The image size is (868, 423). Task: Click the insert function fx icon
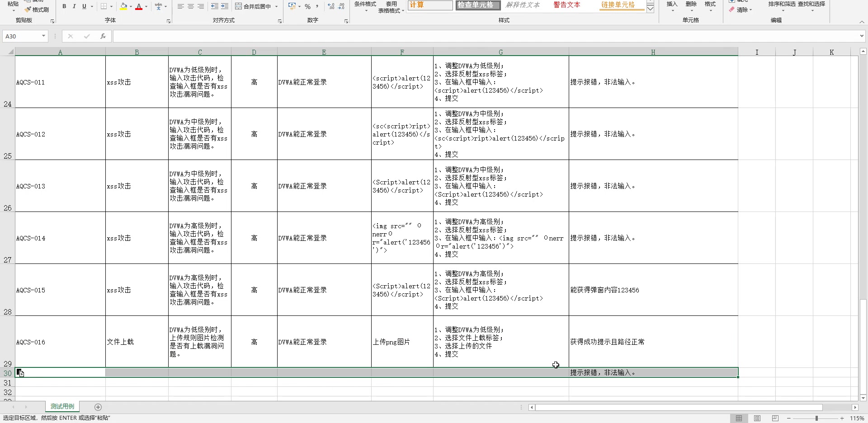(x=103, y=36)
